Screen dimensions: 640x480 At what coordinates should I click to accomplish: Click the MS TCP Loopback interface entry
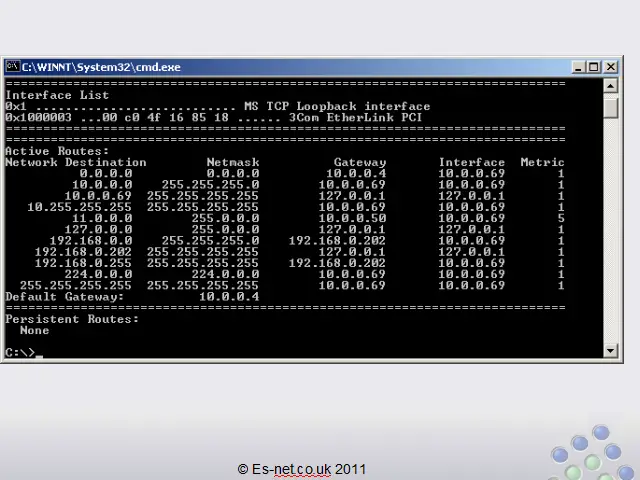[x=337, y=107]
